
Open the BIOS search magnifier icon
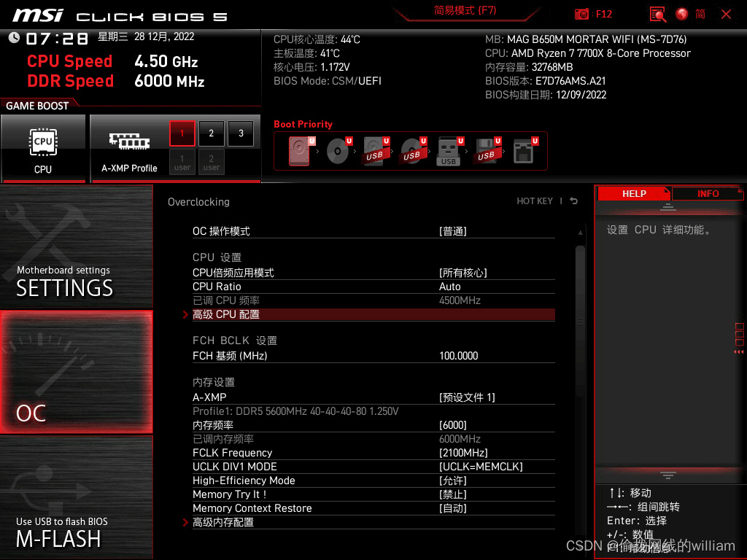658,14
